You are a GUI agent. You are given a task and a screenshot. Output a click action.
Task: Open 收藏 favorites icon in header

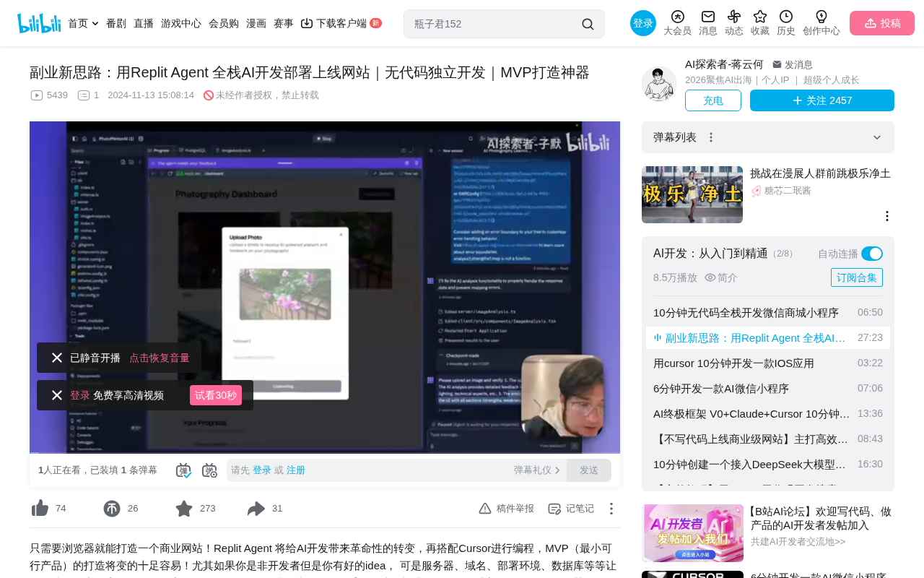pos(760,17)
